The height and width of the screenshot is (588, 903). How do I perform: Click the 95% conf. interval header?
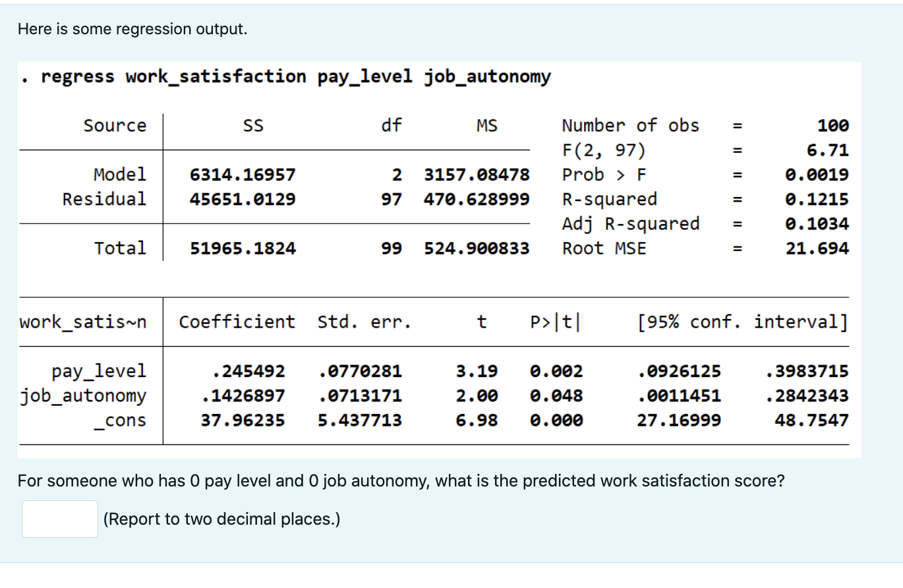coord(743,322)
